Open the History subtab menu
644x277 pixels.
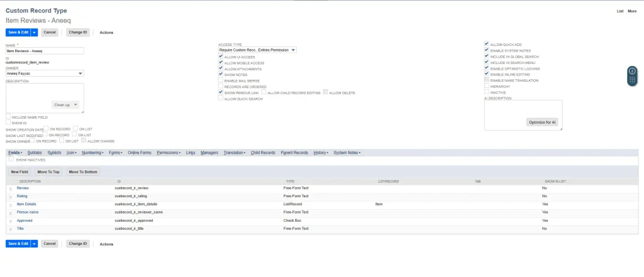[x=321, y=153]
